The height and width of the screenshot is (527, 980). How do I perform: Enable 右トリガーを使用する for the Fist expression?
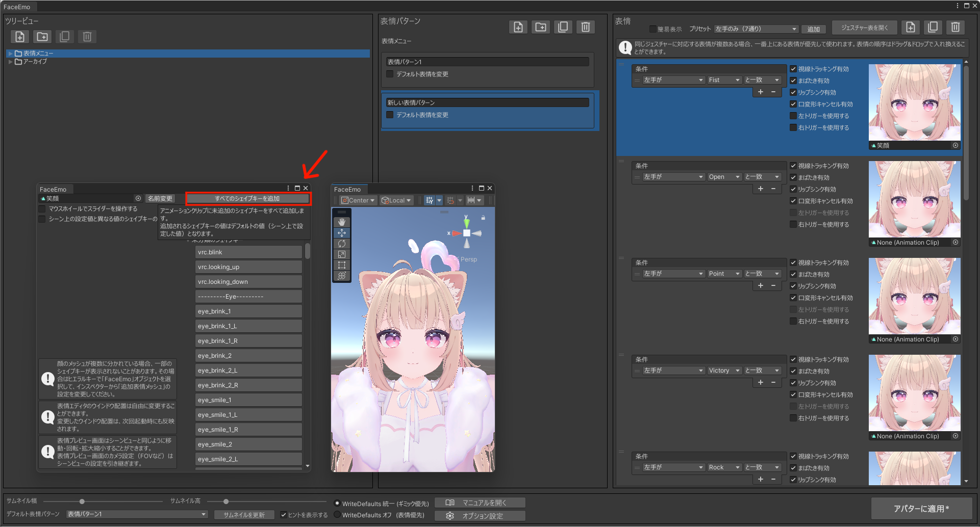[794, 127]
